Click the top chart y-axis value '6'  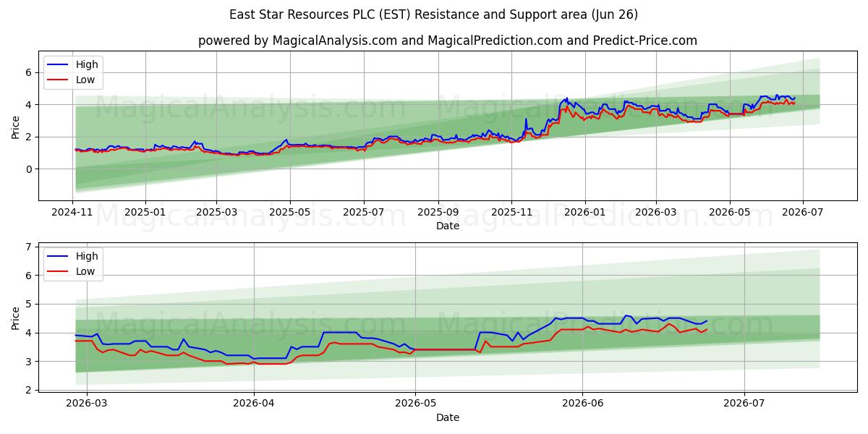coord(30,72)
